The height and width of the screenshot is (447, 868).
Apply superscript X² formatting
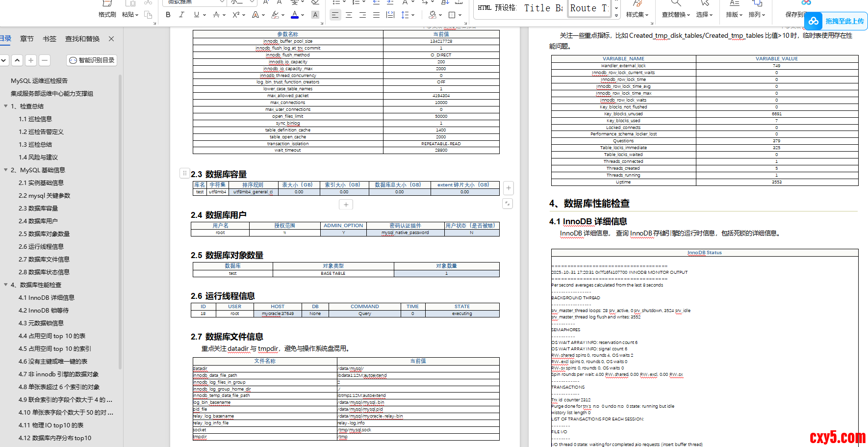[236, 15]
